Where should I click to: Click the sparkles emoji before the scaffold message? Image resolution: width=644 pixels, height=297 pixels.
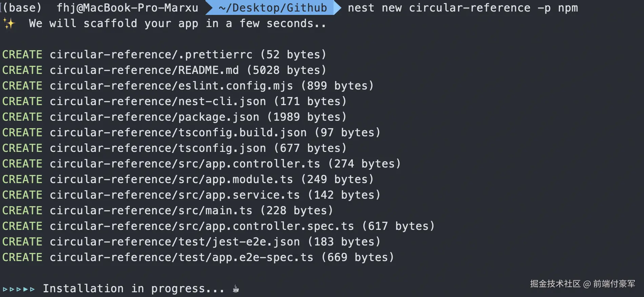point(9,23)
